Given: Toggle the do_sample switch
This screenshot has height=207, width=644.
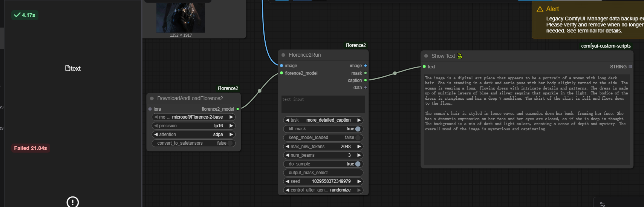Looking at the screenshot, I should coord(358,164).
